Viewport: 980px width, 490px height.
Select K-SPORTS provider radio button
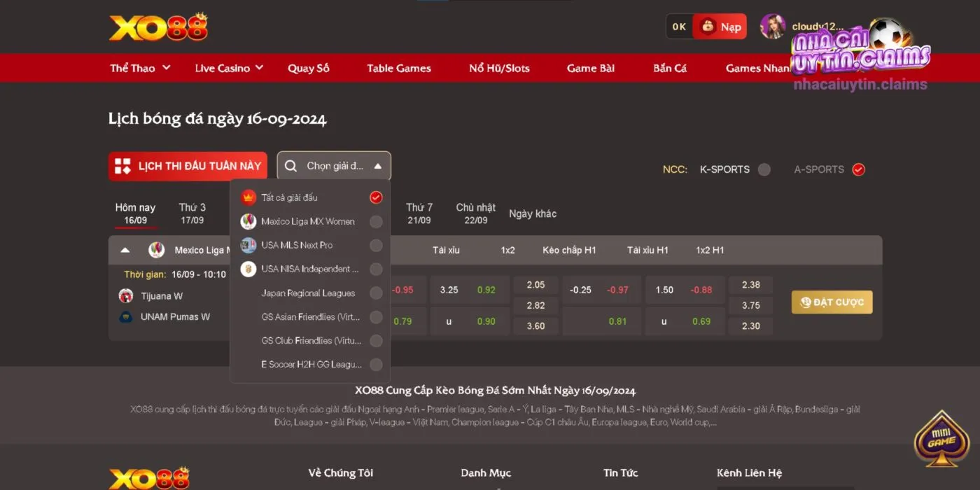point(764,169)
